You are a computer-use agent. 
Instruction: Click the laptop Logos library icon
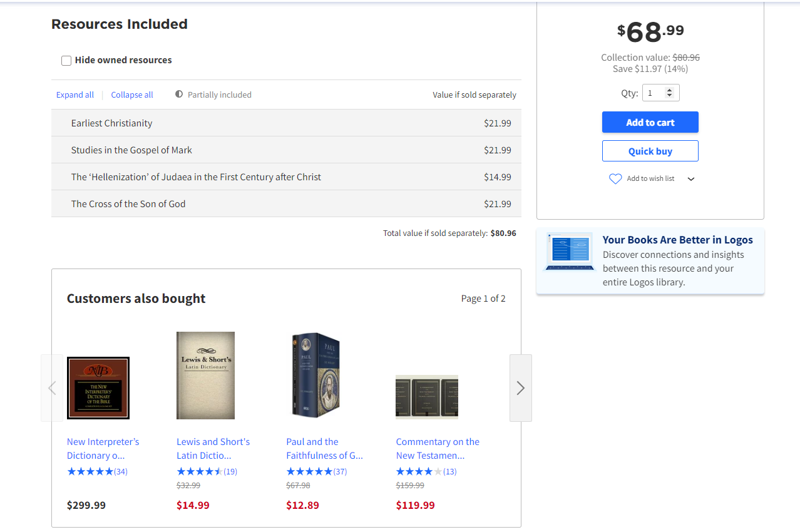point(569,252)
